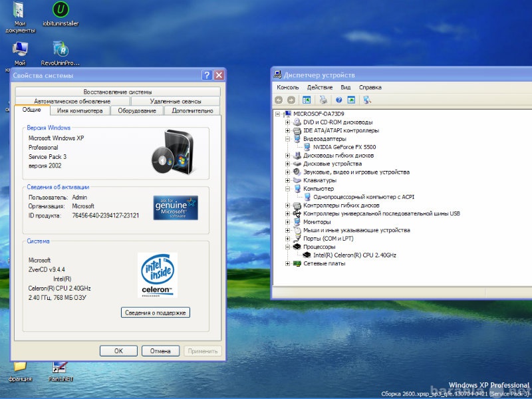Viewport: 532px width, 399px height.
Task: Collapse the Компьютер node
Action: pyautogui.click(x=287, y=189)
